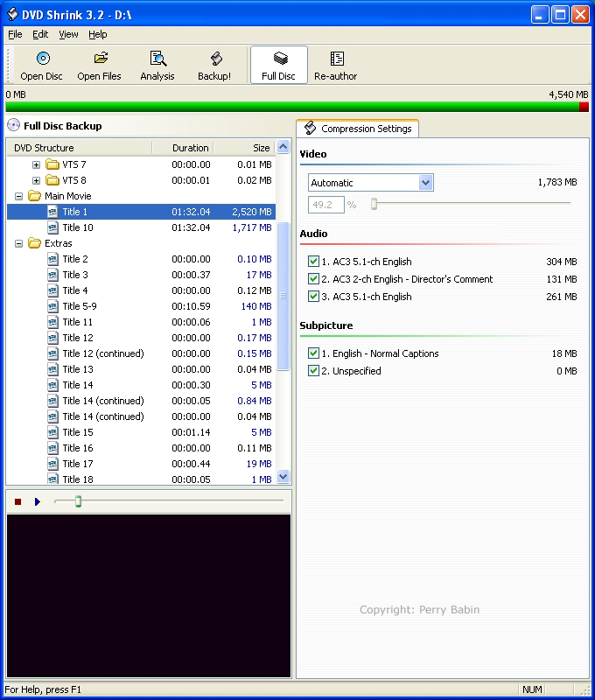Click the DVD Shrink title bar icon

12,14
